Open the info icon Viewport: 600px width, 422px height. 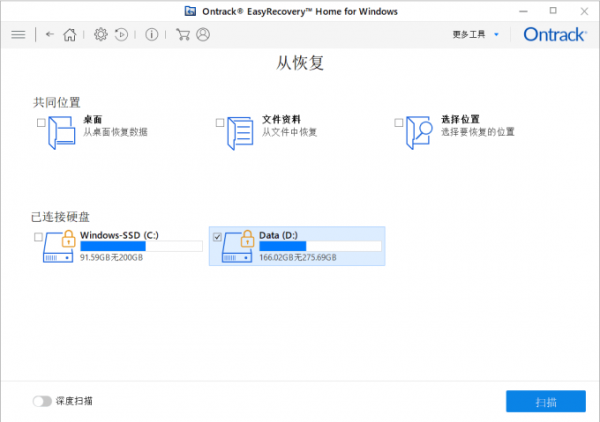point(152,35)
